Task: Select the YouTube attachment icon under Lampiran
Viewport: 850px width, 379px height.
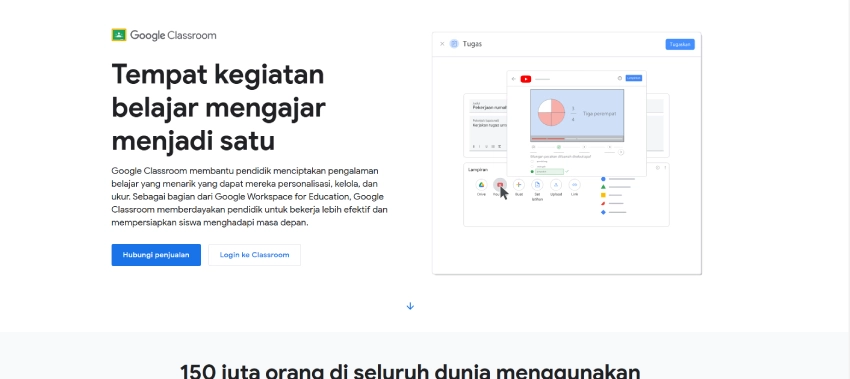Action: (x=500, y=185)
